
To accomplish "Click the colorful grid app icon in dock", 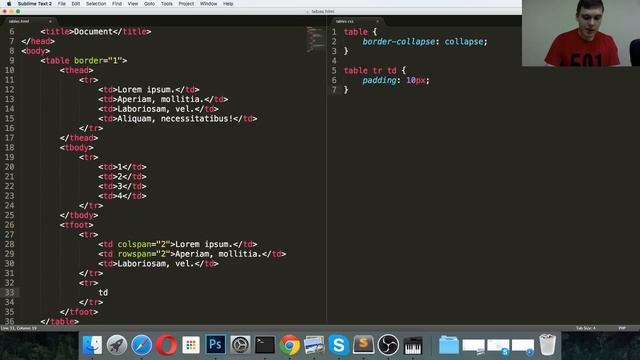I will pyautogui.click(x=191, y=345).
